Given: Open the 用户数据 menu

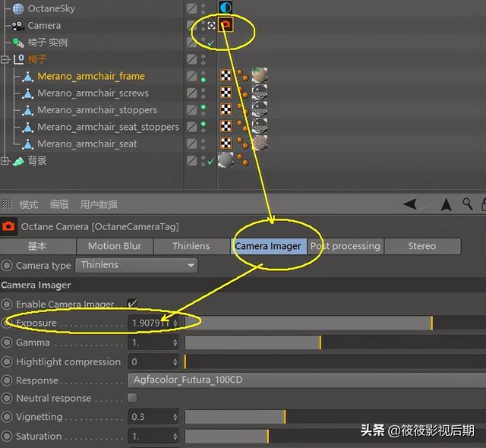Looking at the screenshot, I should coord(99,204).
